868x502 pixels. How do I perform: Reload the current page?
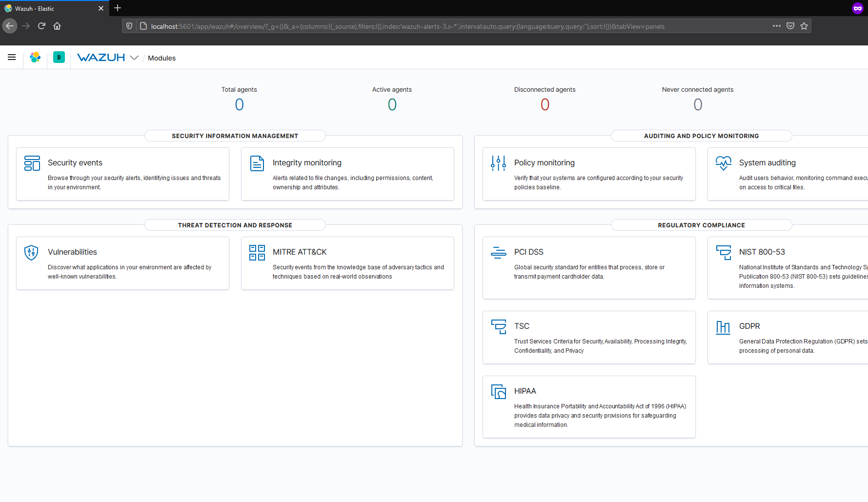[x=41, y=26]
